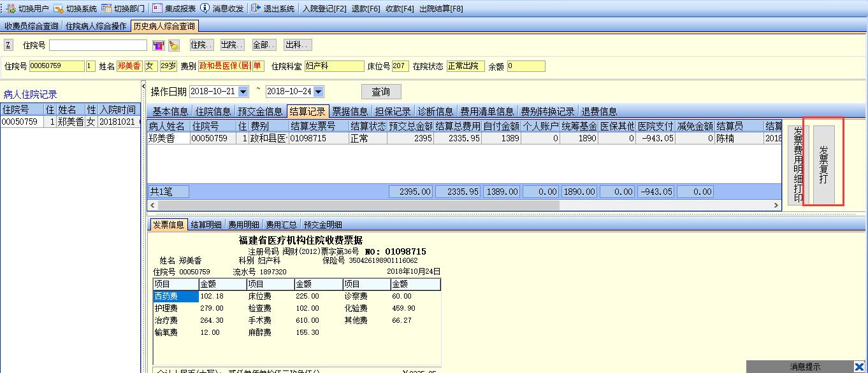
Task: Click the 消息提示 panel title
Action: [x=806, y=367]
